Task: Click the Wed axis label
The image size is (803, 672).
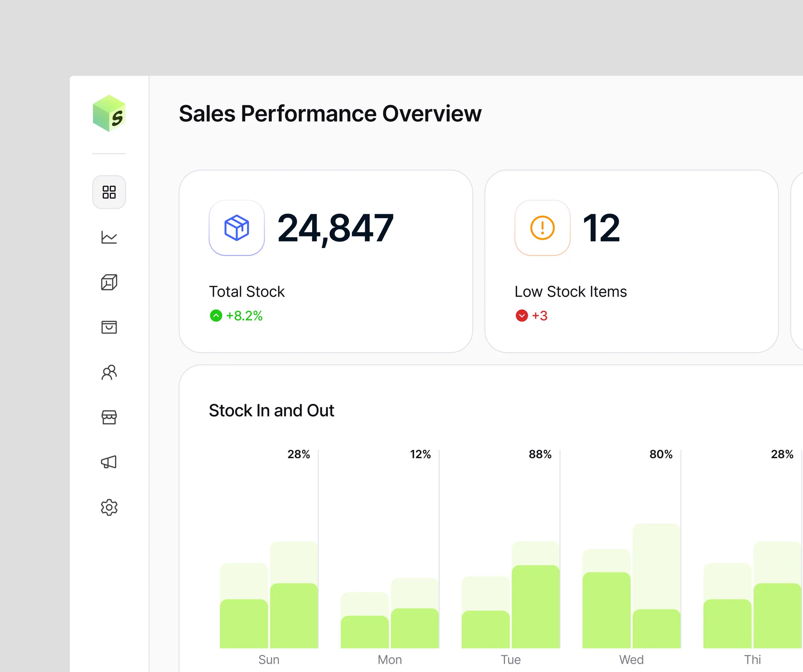Action: pos(631,659)
